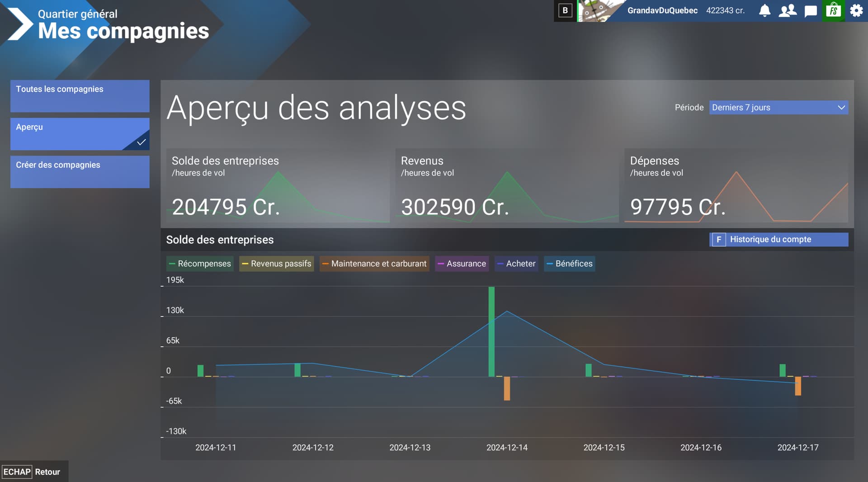
Task: Toggle the Revenus passifs legend series
Action: 276,264
